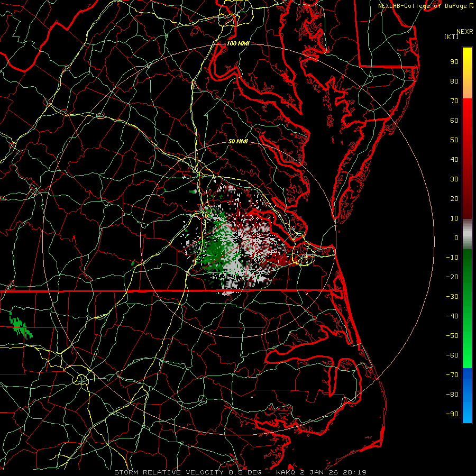The height and width of the screenshot is (476, 476).
Task: Click the -30 value on the velocity scale
Action: pyautogui.click(x=452, y=297)
